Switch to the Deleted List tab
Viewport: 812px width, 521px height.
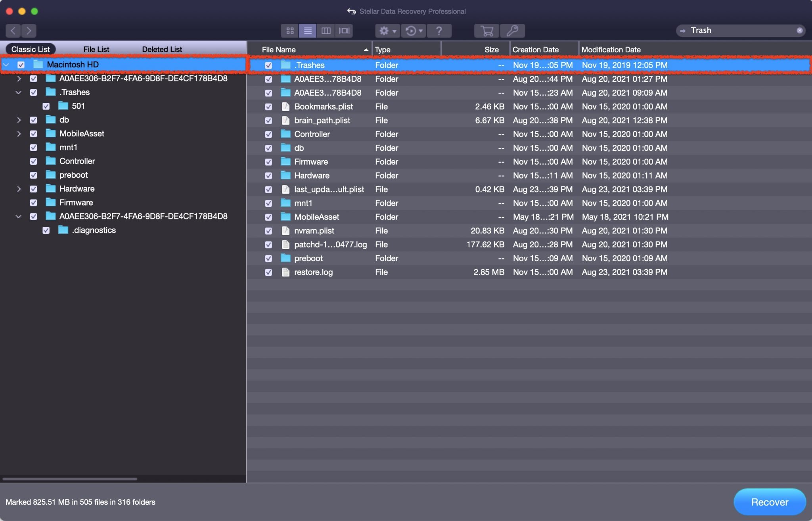[162, 49]
